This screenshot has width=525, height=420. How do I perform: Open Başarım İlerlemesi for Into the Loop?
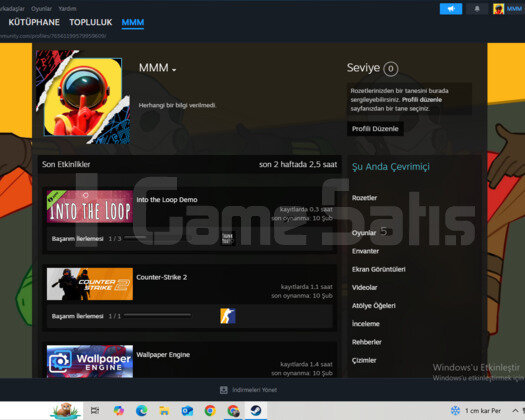(77, 239)
